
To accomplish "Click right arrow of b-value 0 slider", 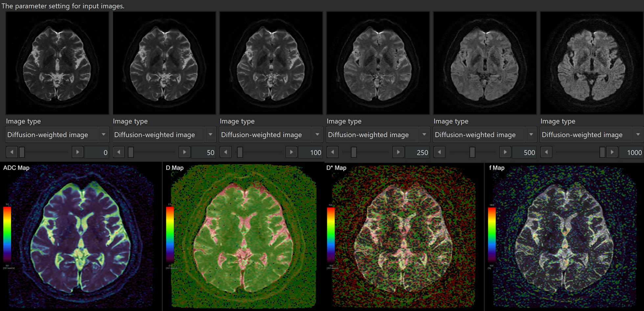I will [x=78, y=152].
